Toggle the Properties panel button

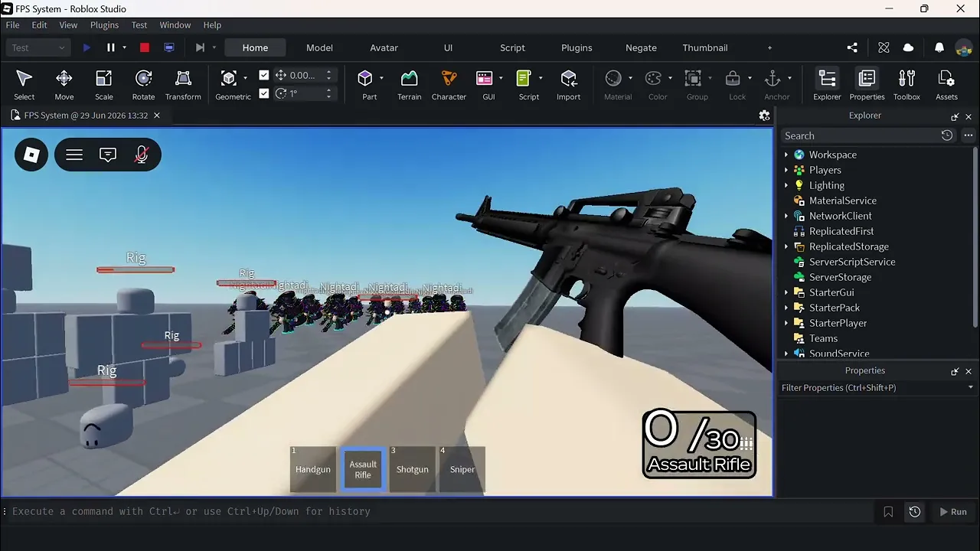click(x=867, y=84)
